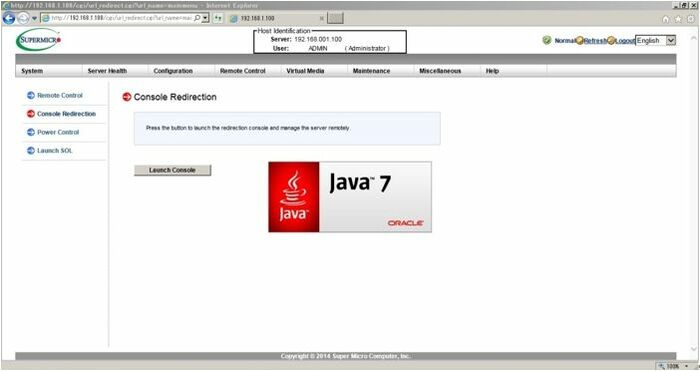
Task: Click the address bar refresh icon
Action: tap(218, 18)
